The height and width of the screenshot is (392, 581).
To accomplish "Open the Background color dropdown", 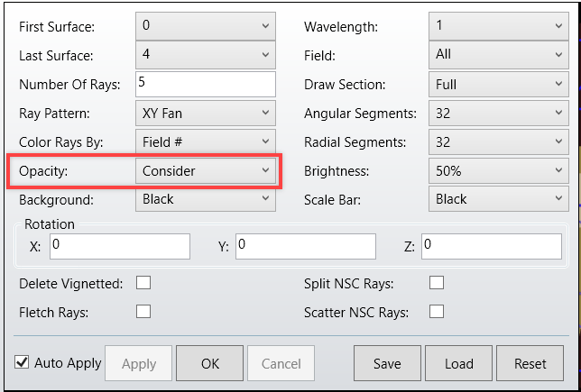I will (205, 199).
